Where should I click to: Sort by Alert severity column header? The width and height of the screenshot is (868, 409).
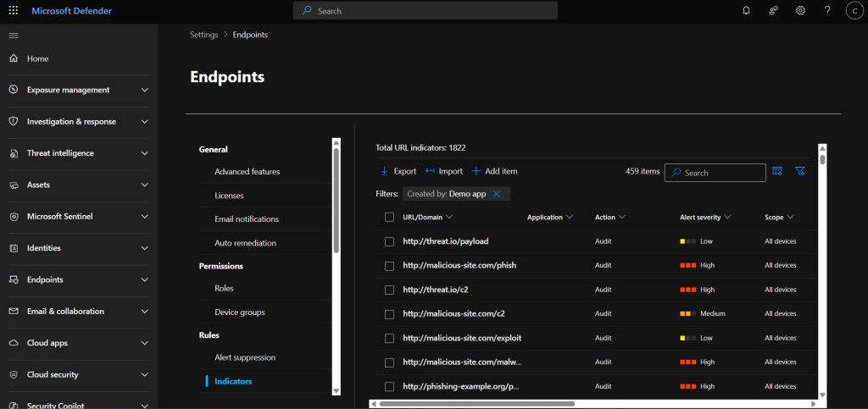[x=705, y=218]
